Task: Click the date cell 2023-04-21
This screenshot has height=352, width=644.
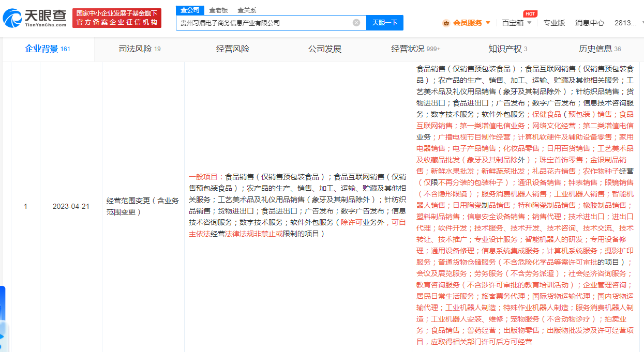Action: pyautogui.click(x=71, y=206)
